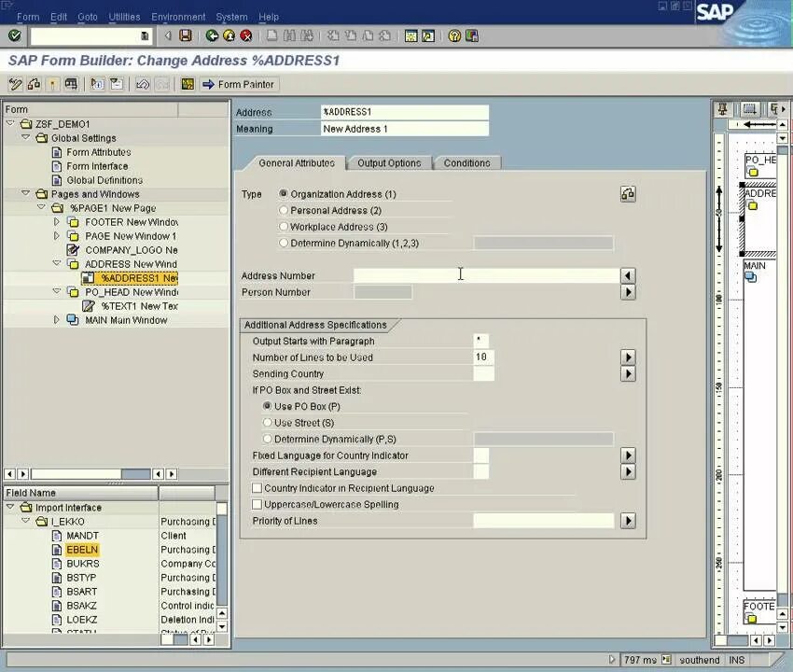
Task: Click the green checkmark Enter icon
Action: (x=15, y=35)
